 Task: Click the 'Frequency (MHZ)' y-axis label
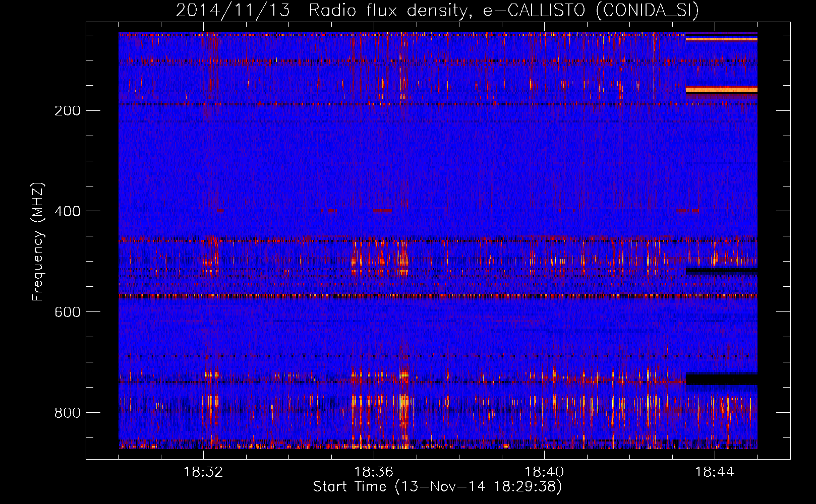pos(38,242)
